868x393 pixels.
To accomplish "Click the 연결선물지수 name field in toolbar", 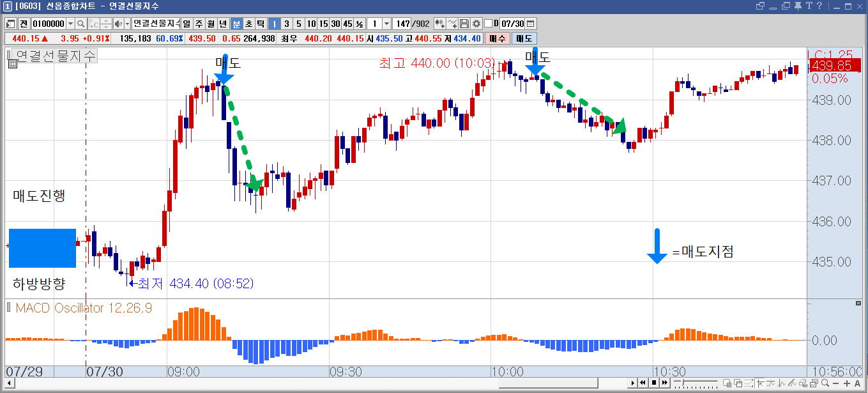I will 156,24.
